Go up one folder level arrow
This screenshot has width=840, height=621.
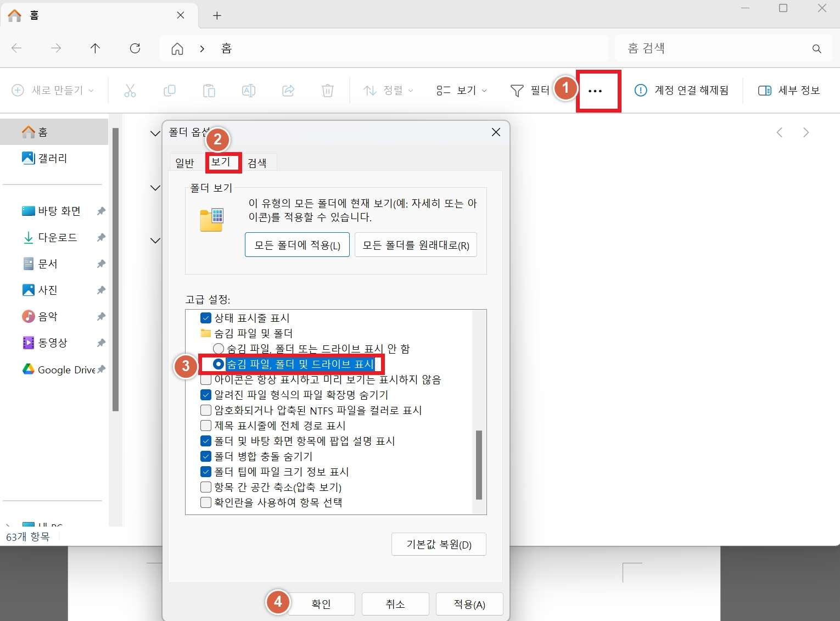coord(95,48)
